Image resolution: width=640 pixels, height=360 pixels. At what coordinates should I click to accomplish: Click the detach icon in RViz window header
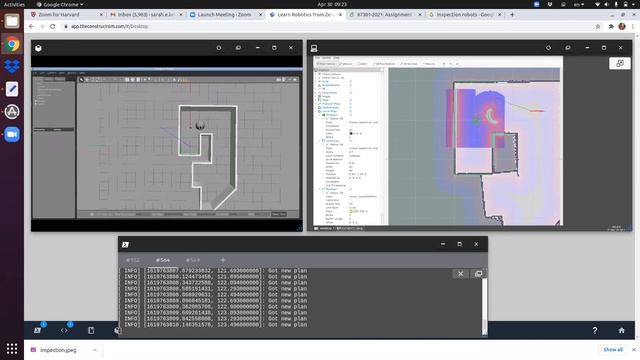click(568, 48)
